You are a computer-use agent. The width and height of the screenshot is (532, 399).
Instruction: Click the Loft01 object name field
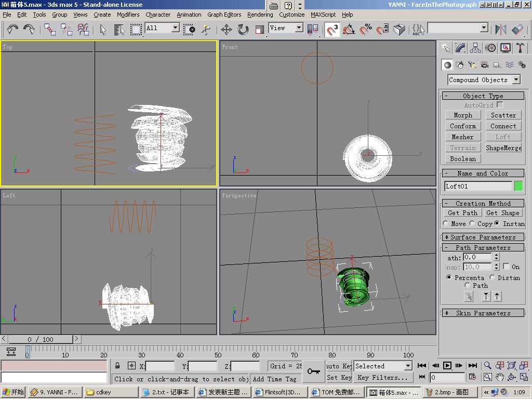(478, 186)
